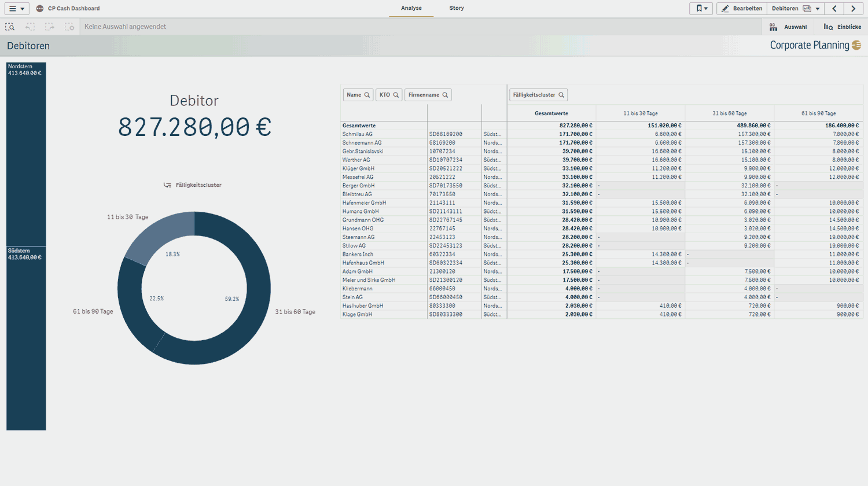Click KTO value 10707234

(x=442, y=152)
